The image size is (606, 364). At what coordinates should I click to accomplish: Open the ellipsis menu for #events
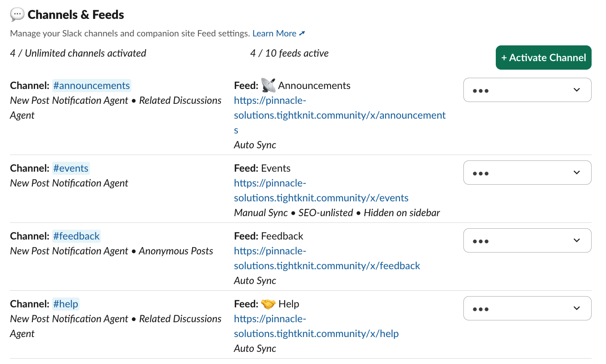tap(481, 173)
